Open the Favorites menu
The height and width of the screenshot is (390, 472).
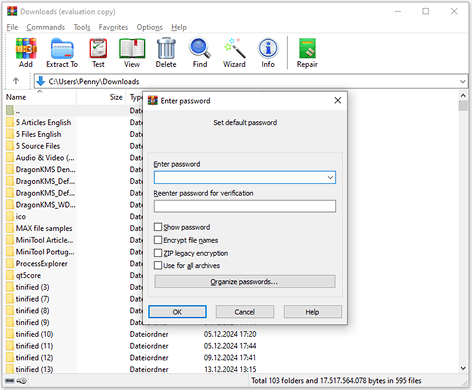(113, 27)
